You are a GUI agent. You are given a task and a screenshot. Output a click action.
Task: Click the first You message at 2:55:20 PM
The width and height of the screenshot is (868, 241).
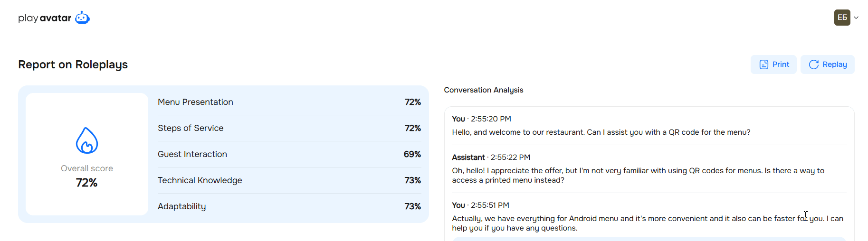point(601,132)
